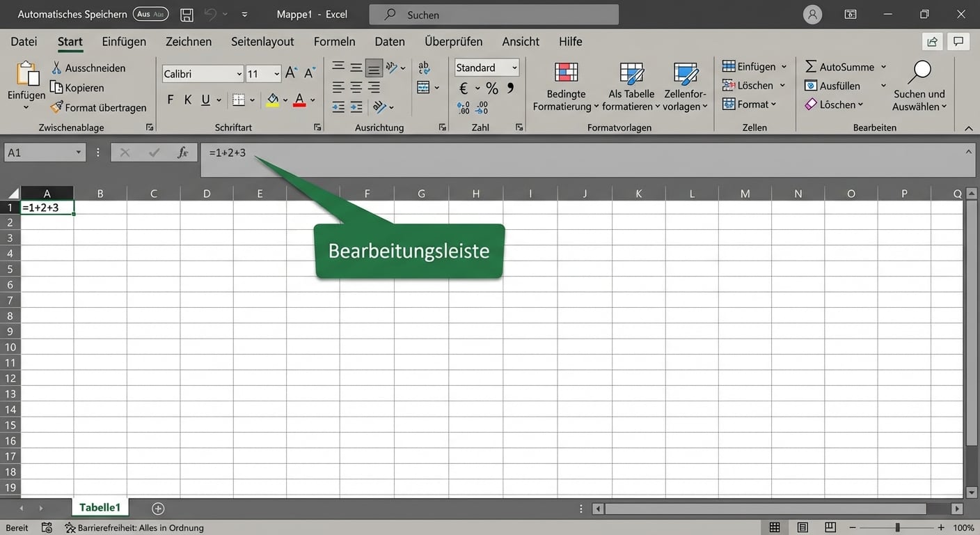Click Einfügen in the Zellen group
980x535 pixels.
(749, 66)
